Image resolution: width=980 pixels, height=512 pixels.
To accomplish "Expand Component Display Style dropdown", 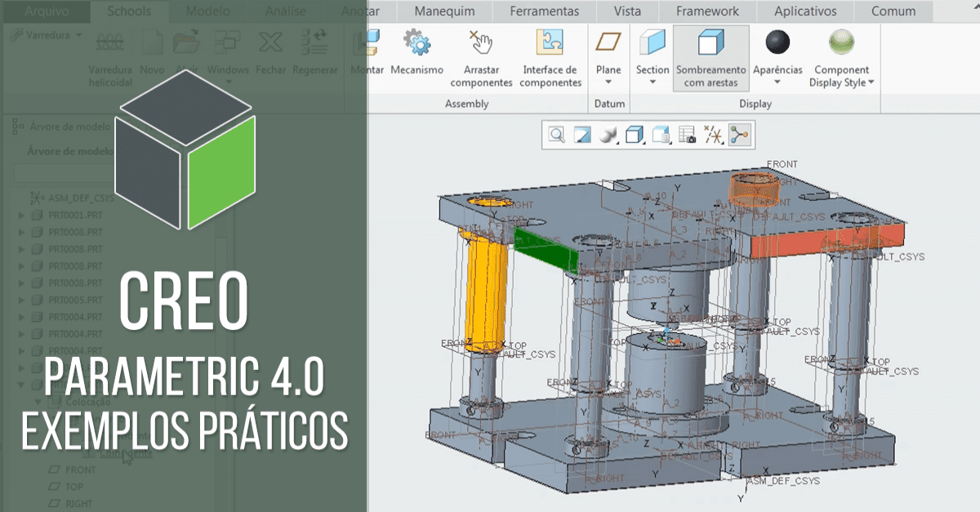I will click(871, 82).
